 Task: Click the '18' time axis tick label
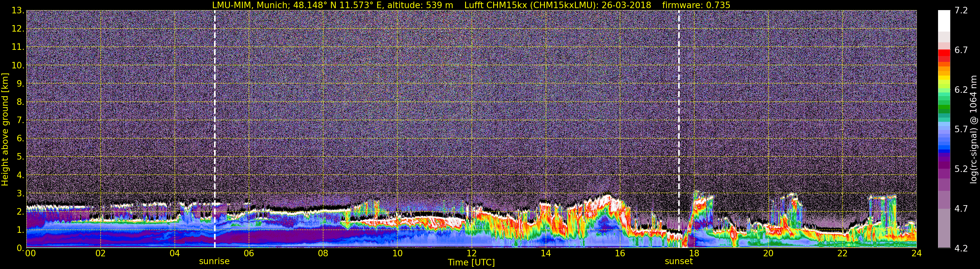coord(694,254)
